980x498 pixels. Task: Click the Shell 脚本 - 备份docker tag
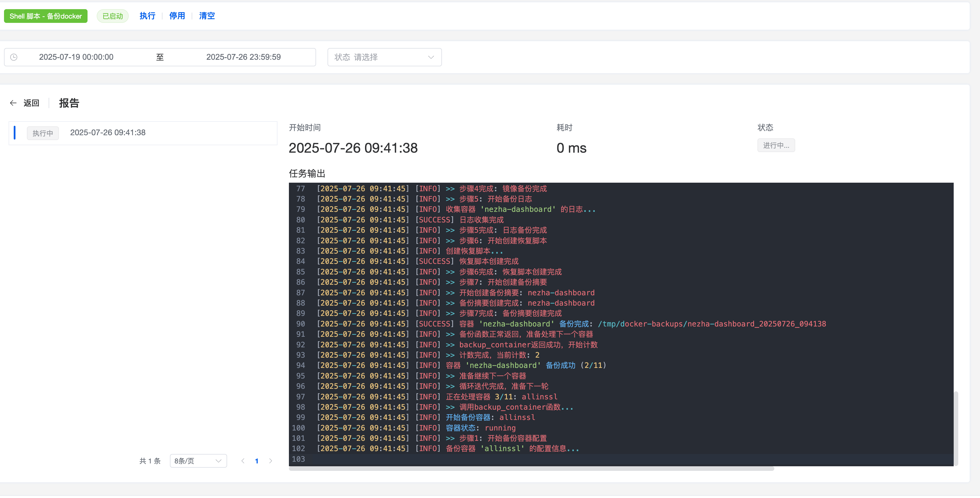pos(46,16)
